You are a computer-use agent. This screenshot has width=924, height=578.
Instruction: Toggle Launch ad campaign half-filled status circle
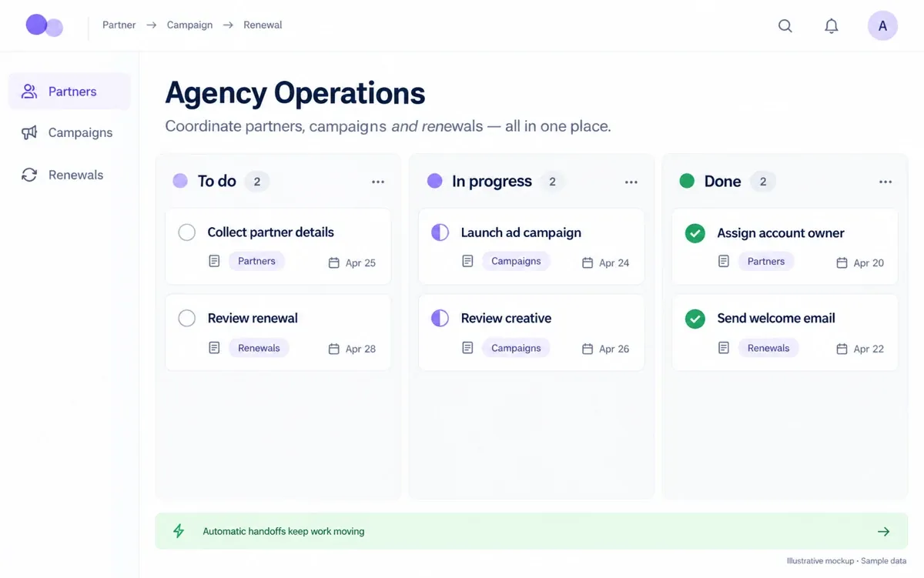click(440, 232)
